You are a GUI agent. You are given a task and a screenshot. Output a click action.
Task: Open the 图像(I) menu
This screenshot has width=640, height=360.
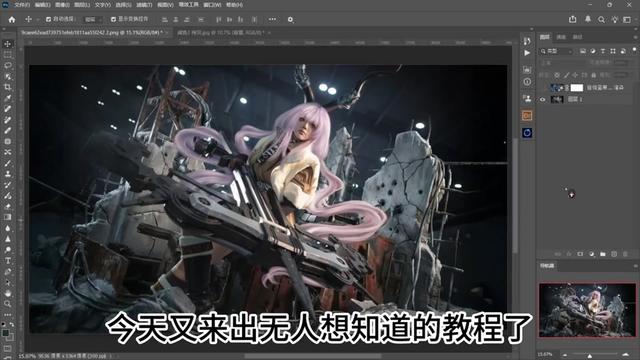(x=62, y=5)
